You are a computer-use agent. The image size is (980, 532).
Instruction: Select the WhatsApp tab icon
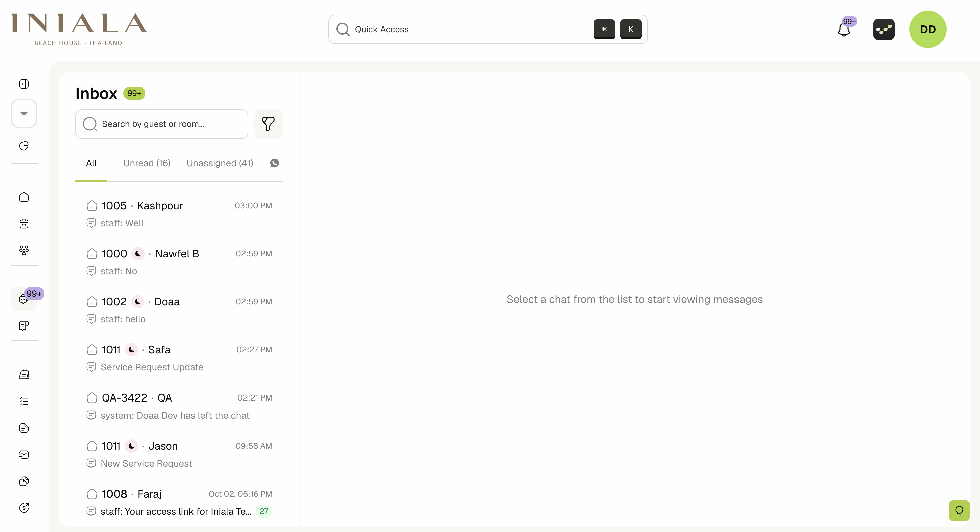click(274, 163)
